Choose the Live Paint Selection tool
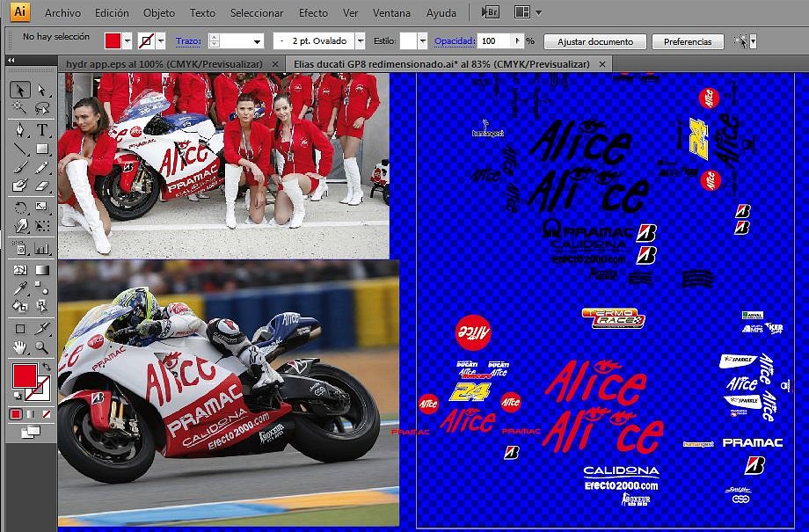This screenshot has height=532, width=809. pyautogui.click(x=42, y=306)
